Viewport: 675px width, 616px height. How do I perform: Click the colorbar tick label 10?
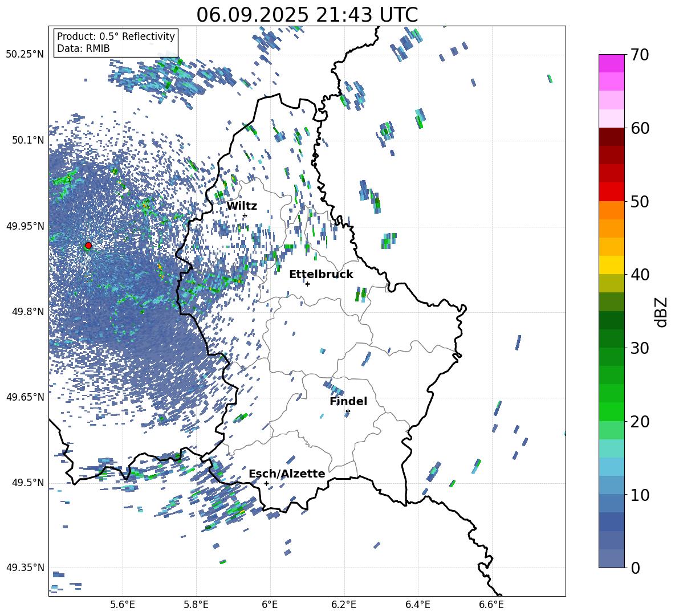coord(640,495)
